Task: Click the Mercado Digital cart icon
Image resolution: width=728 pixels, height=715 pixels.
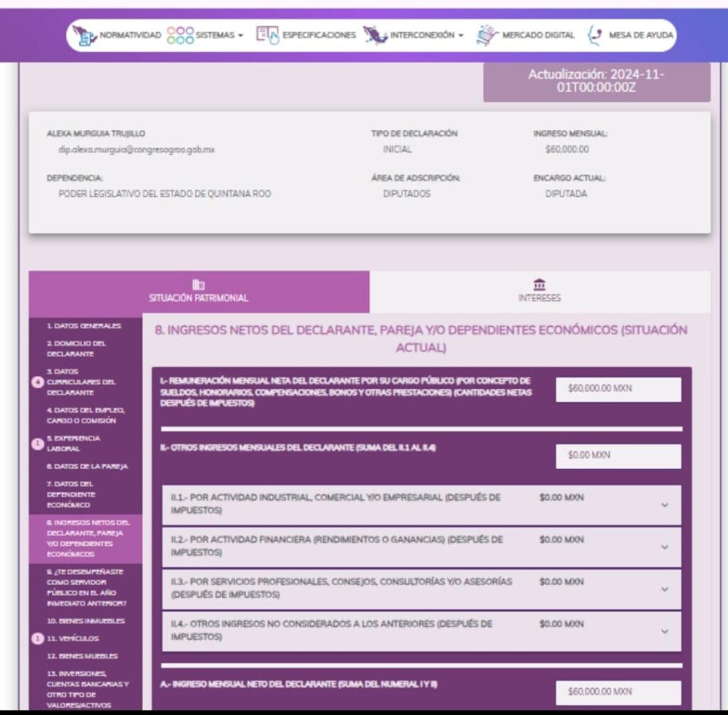Action: click(487, 35)
